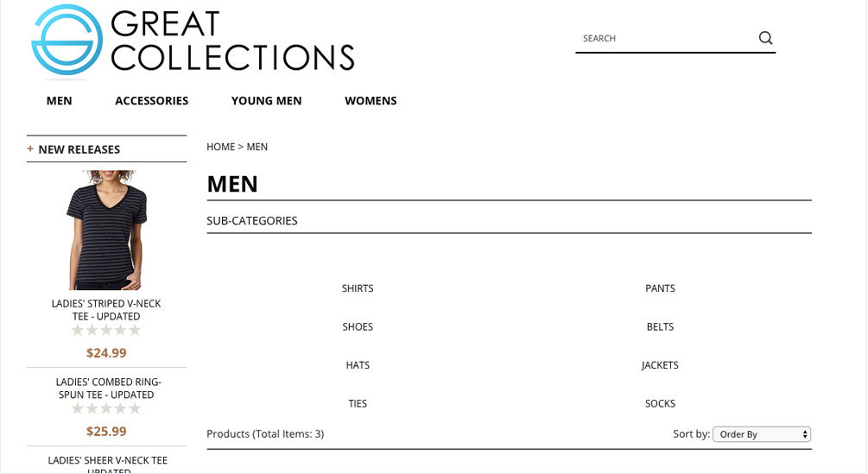Click the search magnifier icon

[765, 38]
